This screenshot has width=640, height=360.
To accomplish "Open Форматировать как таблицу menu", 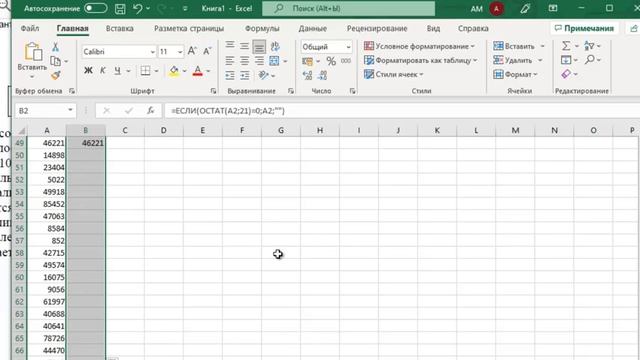I will (x=420, y=60).
